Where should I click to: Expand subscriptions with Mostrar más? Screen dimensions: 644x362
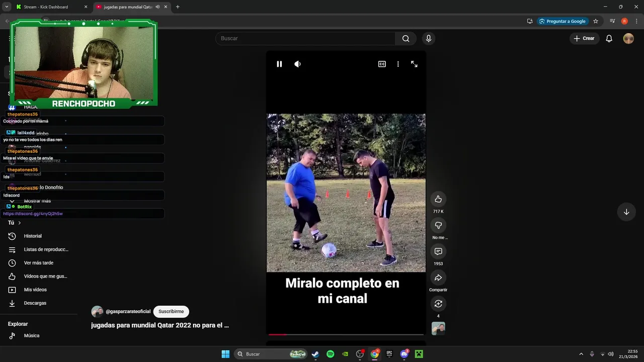coord(37,201)
